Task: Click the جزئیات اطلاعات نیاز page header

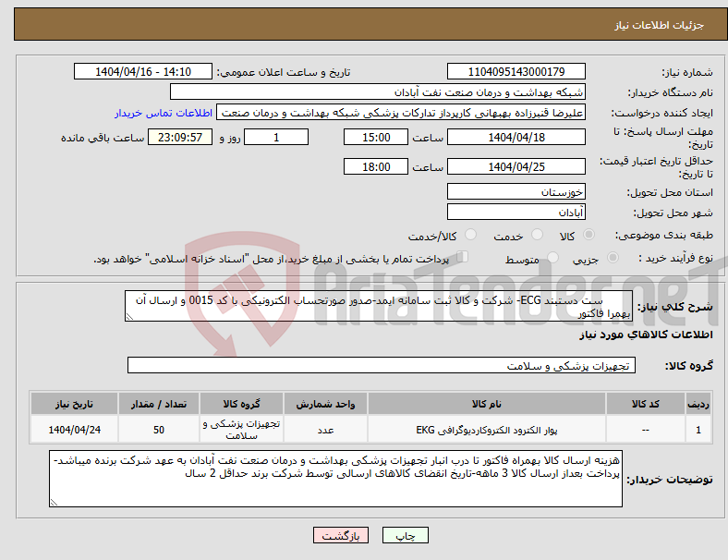Action: (660, 25)
